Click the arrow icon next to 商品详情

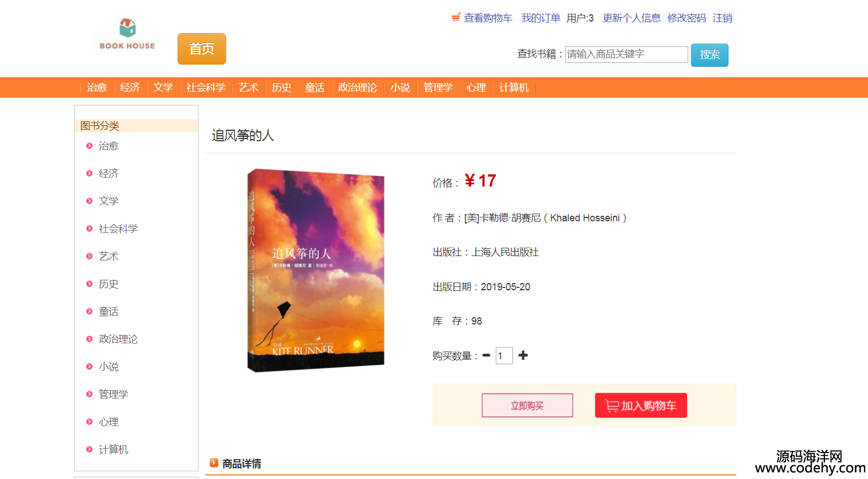(214, 463)
